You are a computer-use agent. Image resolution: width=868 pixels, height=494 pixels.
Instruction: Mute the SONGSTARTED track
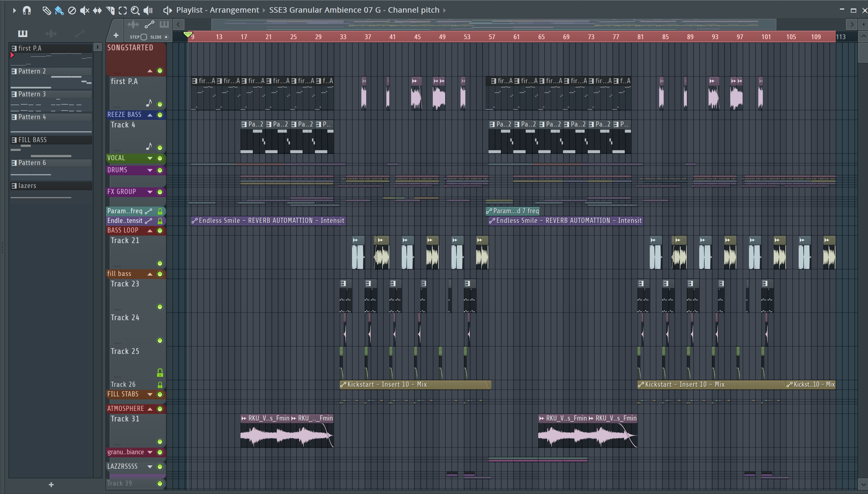click(x=160, y=70)
